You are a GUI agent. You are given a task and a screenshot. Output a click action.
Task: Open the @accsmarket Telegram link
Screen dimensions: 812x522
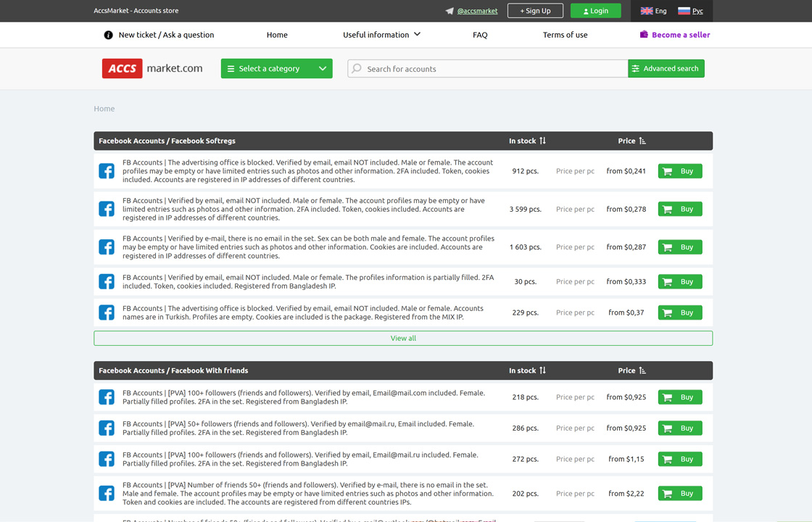point(478,11)
